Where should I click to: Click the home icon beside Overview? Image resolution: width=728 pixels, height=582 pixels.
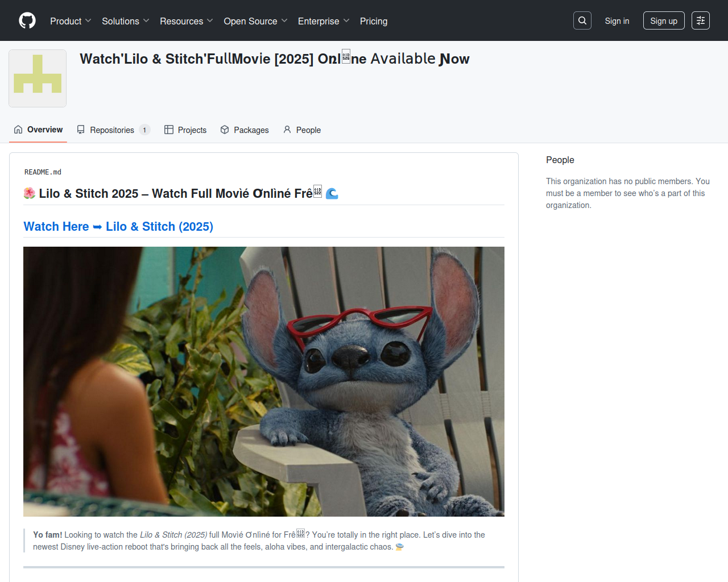tap(18, 130)
